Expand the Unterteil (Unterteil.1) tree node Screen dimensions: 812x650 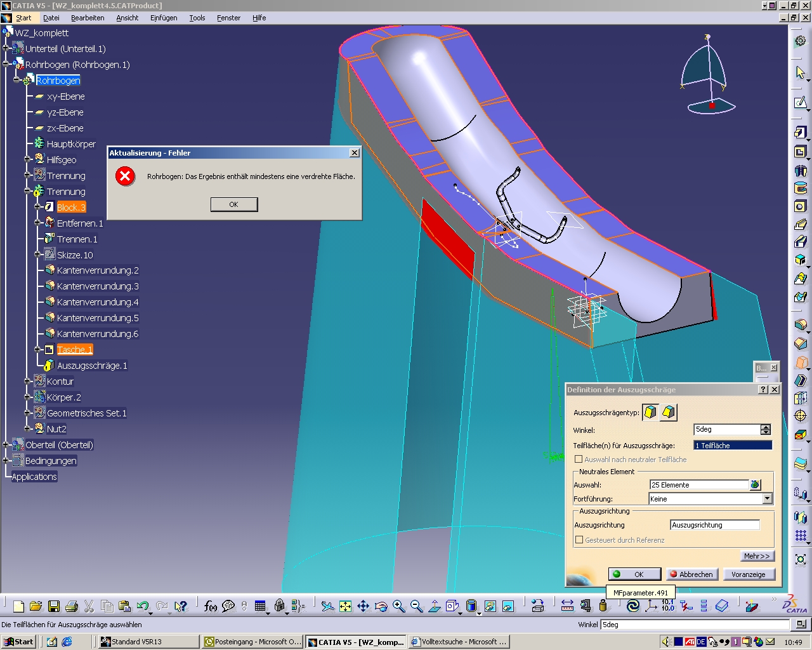click(5, 48)
